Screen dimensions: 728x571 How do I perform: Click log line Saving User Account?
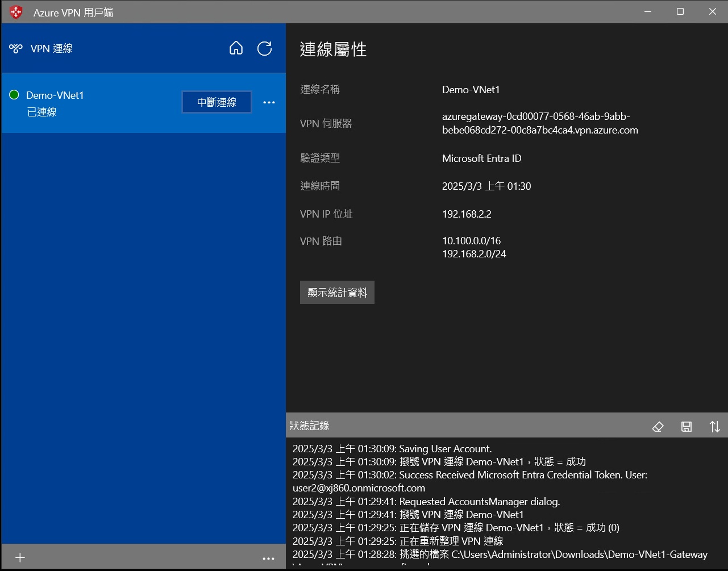pos(392,449)
